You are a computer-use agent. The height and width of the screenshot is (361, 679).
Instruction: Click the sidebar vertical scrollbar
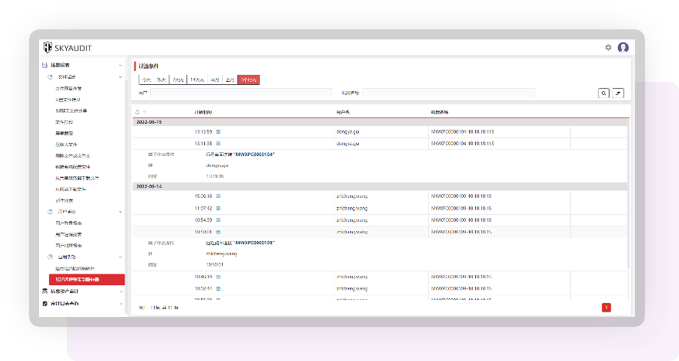point(126,197)
